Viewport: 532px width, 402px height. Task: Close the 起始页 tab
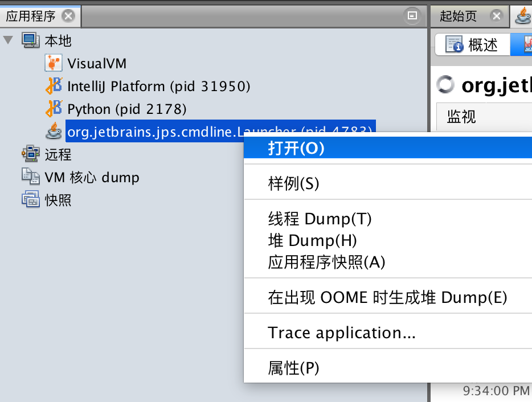(x=496, y=16)
